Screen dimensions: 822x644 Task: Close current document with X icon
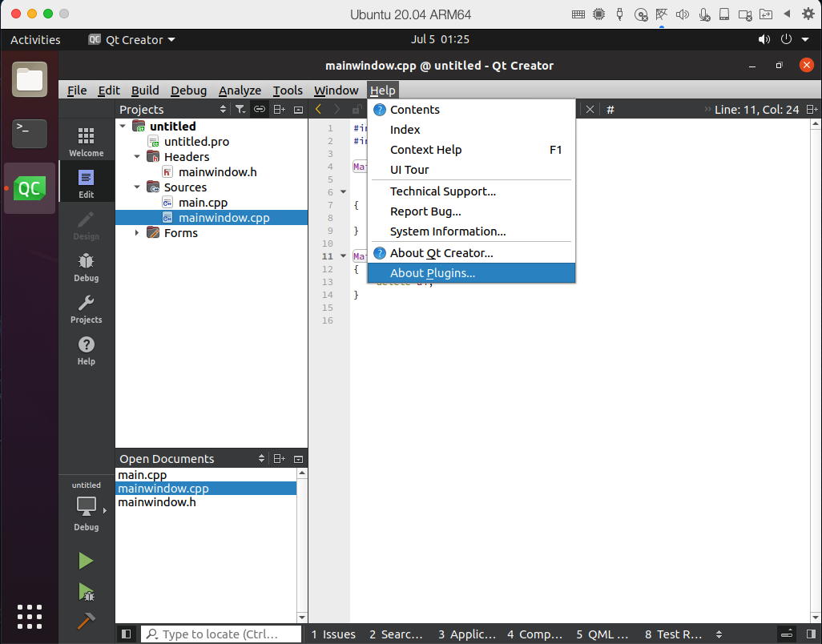click(590, 110)
